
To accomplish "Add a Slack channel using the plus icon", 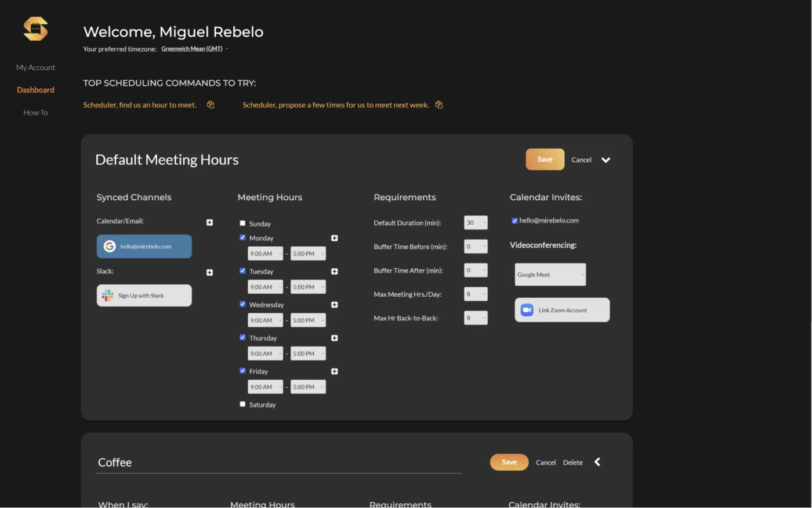I will click(209, 272).
